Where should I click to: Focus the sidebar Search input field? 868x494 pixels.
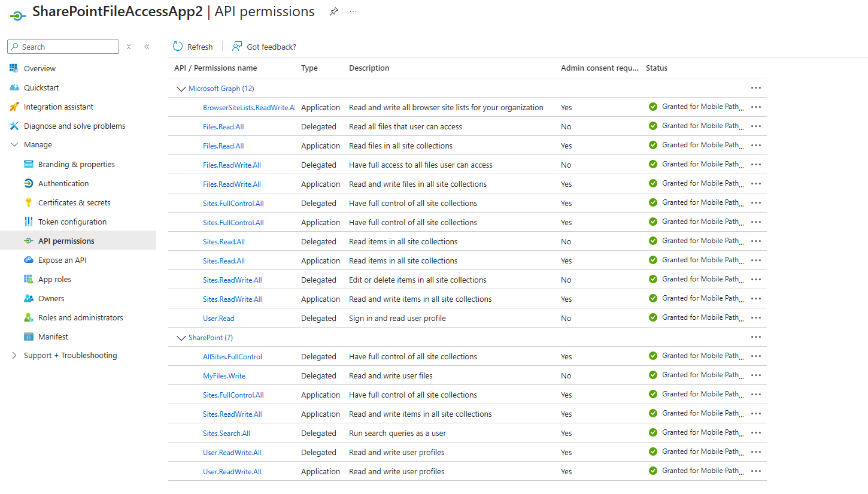(63, 47)
